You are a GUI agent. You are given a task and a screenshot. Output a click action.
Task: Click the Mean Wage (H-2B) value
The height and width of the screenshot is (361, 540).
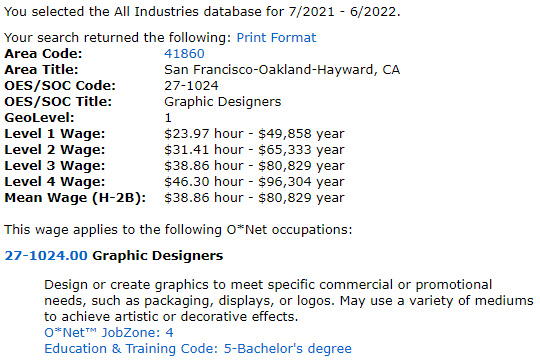pos(254,198)
